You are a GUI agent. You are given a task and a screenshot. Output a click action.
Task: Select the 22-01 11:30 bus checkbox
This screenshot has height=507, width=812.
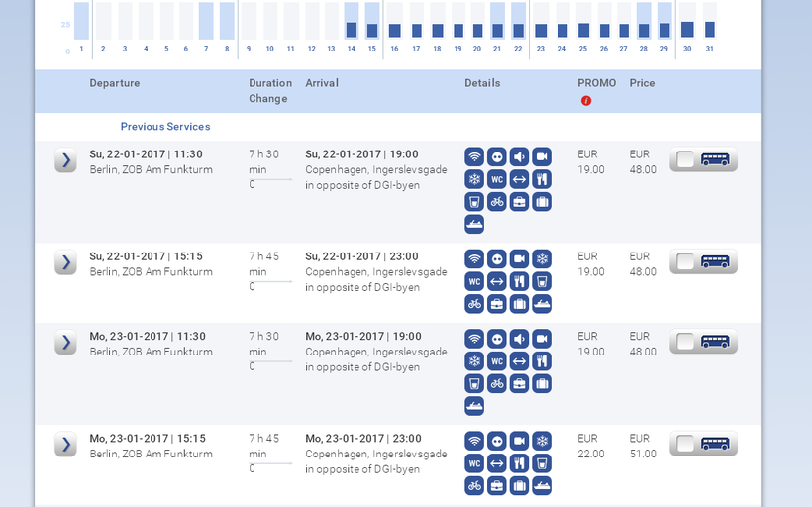(683, 160)
